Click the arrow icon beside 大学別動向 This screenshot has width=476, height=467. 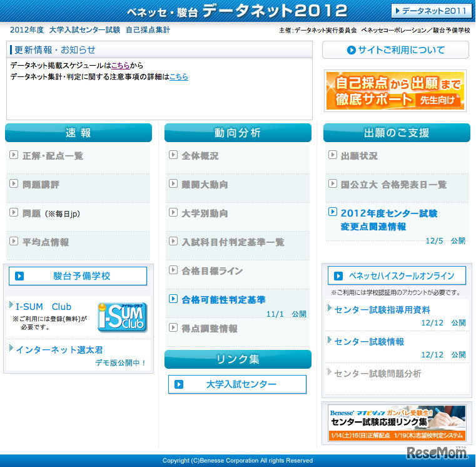coord(173,212)
